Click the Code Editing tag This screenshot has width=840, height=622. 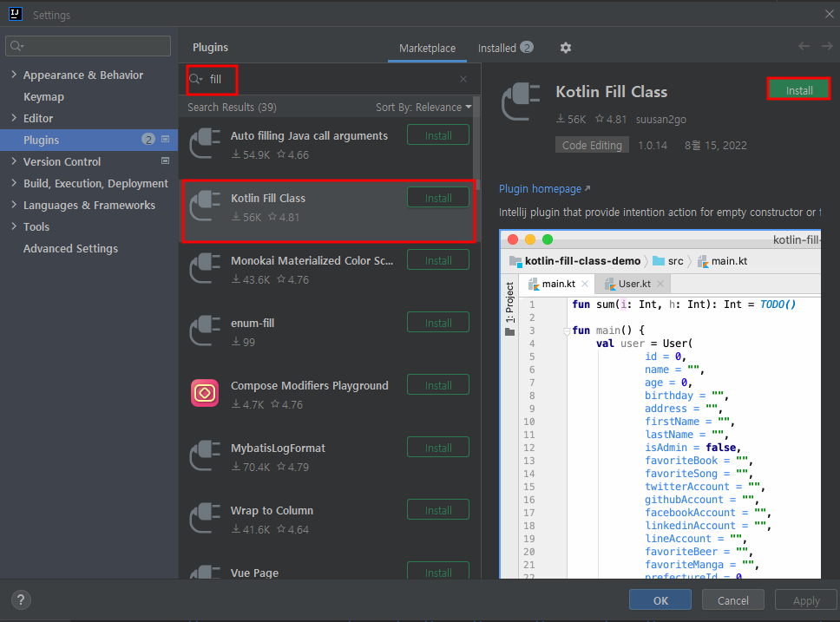click(x=592, y=145)
